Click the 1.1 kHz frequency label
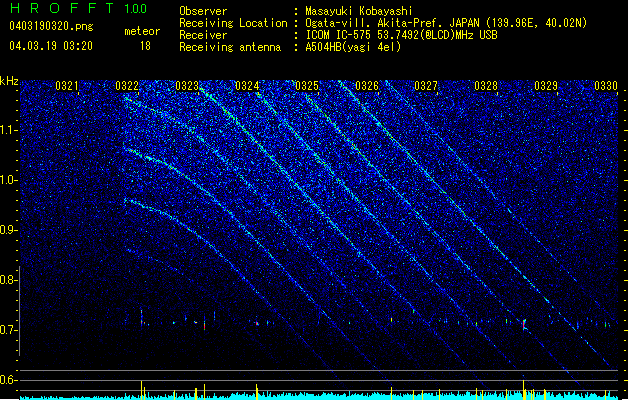The image size is (629, 400). (x=8, y=130)
